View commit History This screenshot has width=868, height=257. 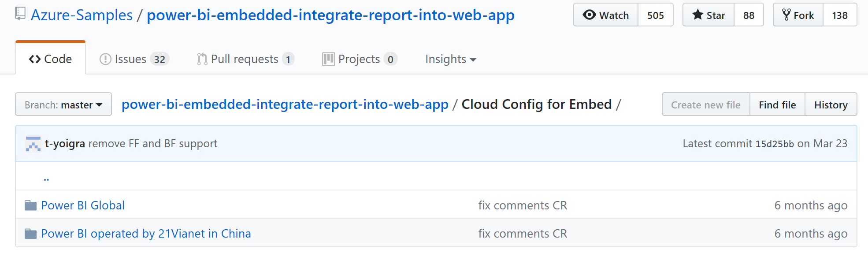pos(831,104)
